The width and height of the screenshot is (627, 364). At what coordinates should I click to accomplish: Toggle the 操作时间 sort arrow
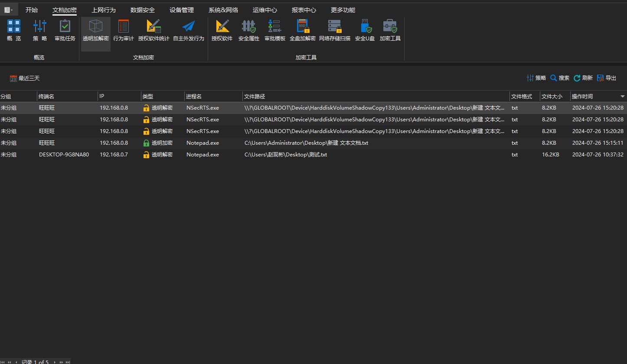(x=623, y=97)
